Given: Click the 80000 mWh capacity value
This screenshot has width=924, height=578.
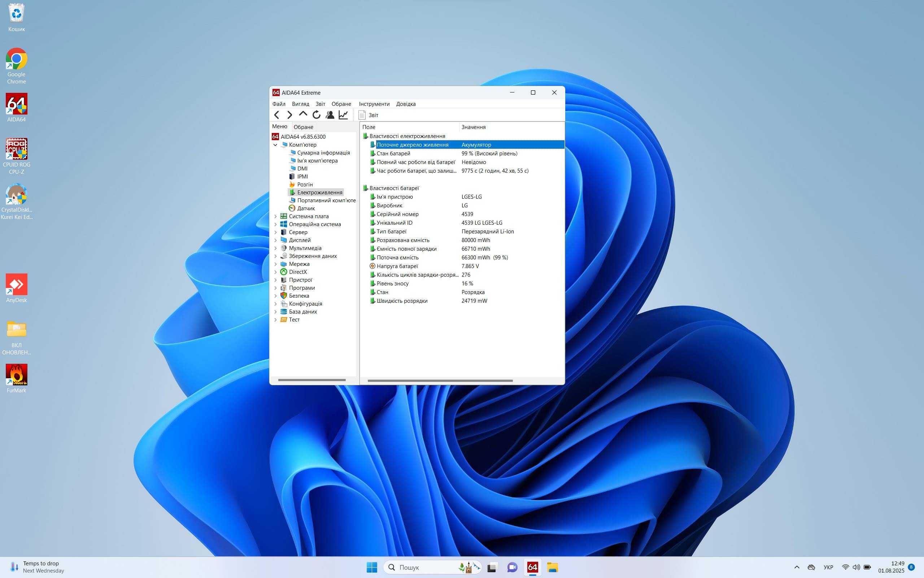Looking at the screenshot, I should click(x=476, y=241).
